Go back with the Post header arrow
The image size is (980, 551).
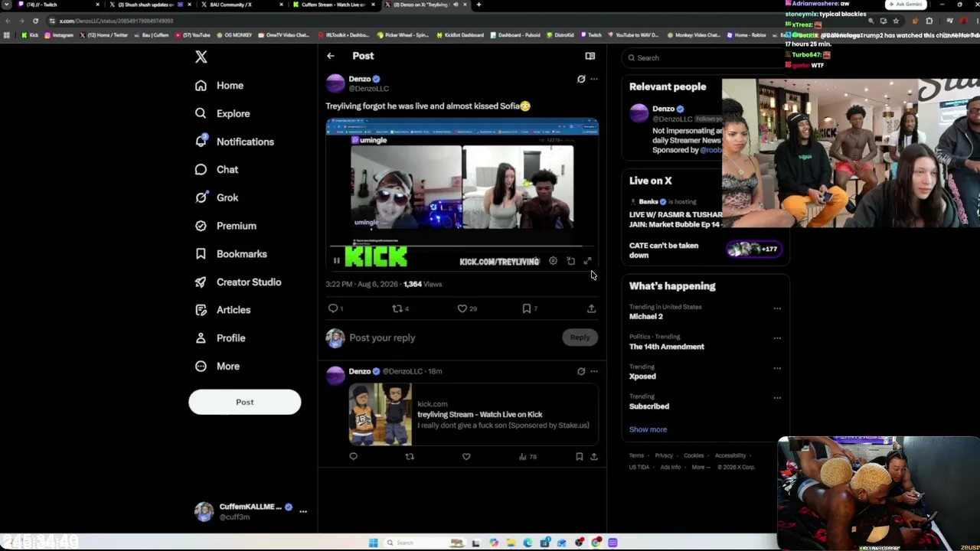331,56
